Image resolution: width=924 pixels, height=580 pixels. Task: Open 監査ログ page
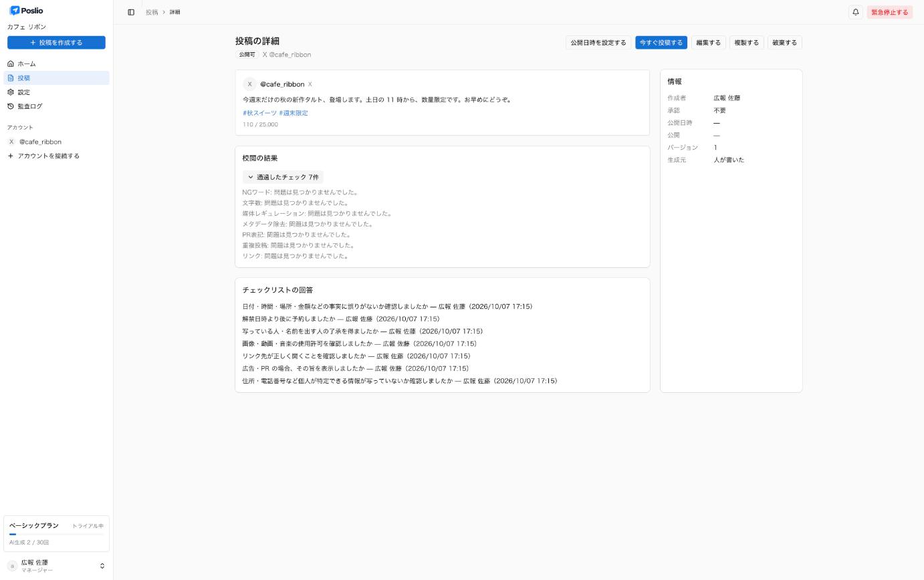click(x=56, y=106)
